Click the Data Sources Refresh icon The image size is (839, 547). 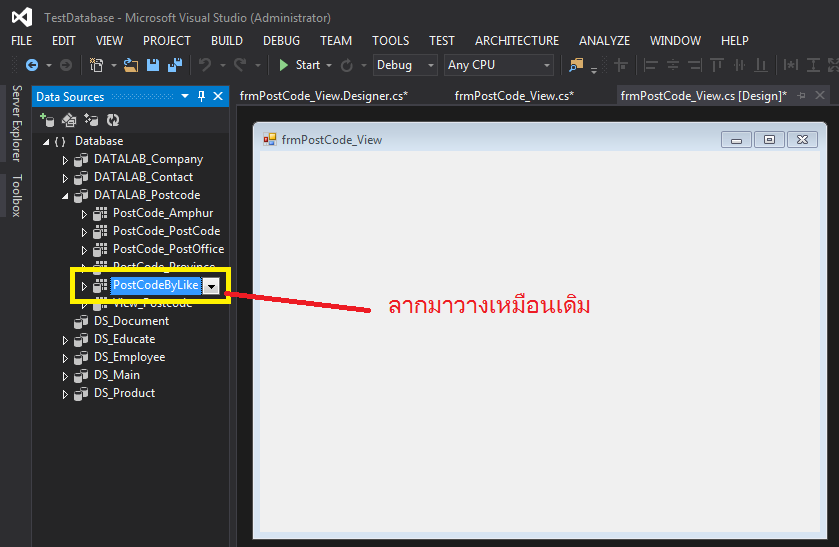[113, 120]
